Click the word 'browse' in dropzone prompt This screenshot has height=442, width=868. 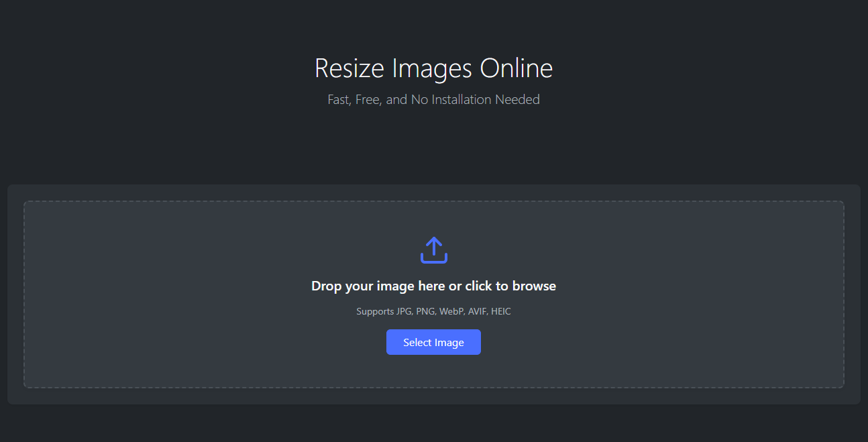[x=534, y=286]
